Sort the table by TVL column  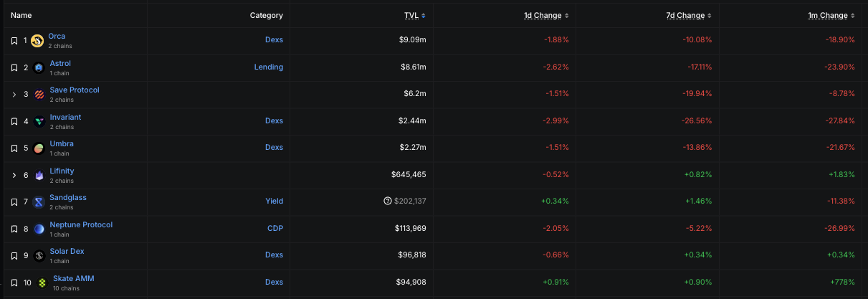414,15
